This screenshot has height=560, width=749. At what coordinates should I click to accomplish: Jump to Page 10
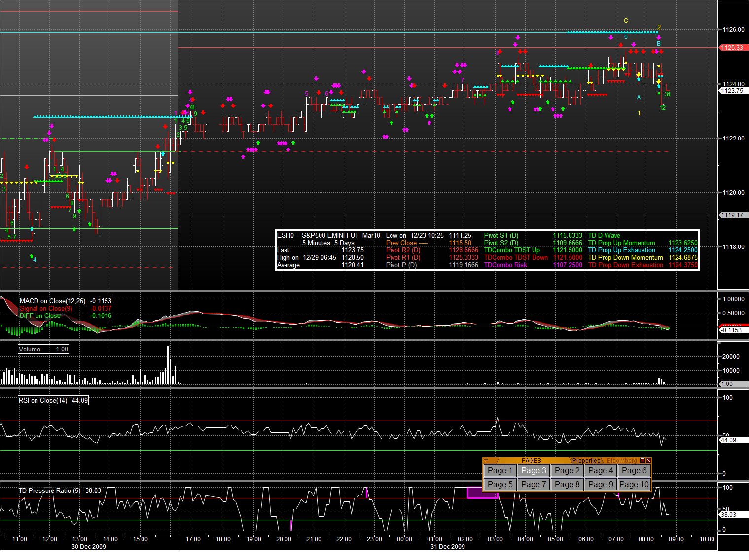click(634, 485)
